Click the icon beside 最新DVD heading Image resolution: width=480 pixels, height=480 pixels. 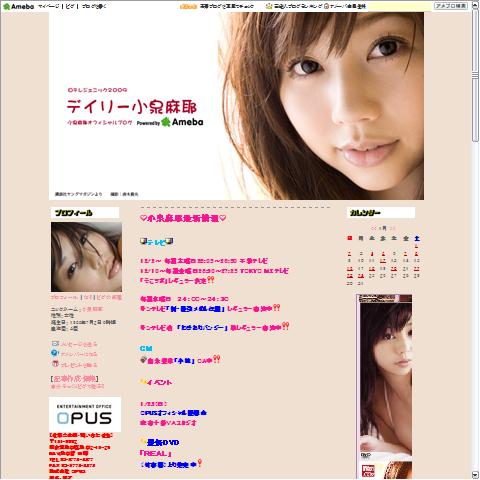143,442
